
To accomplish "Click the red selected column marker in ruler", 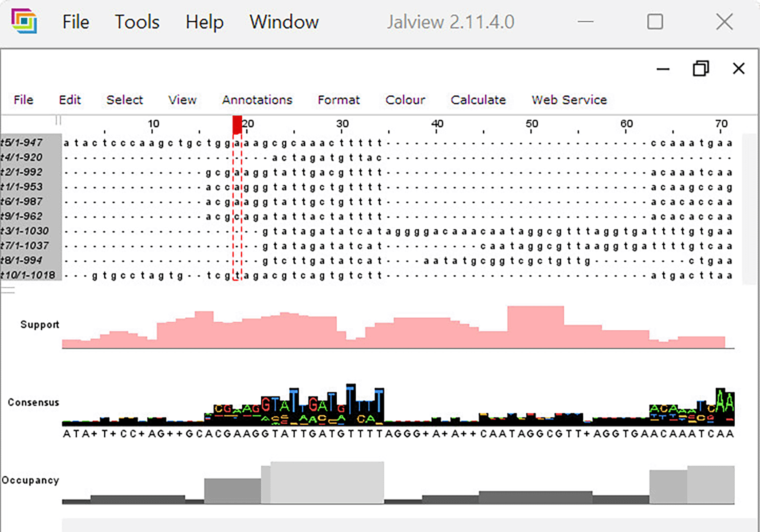I will coord(237,125).
